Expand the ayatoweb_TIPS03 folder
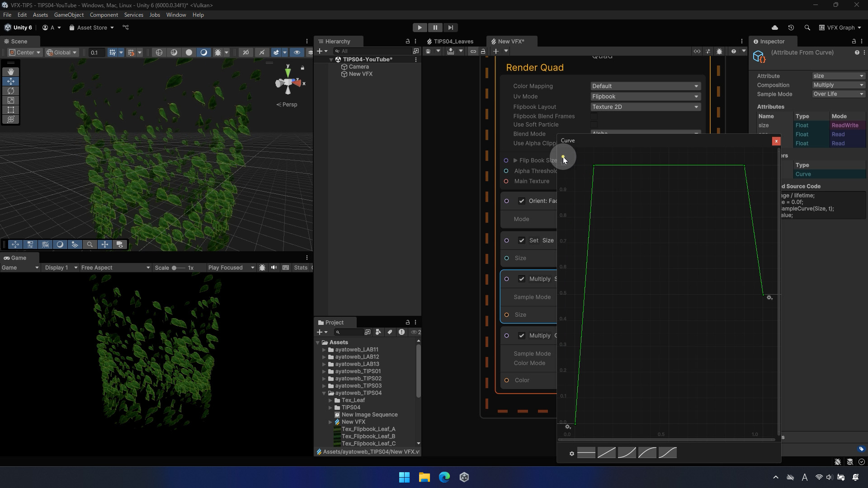 coord(324,386)
